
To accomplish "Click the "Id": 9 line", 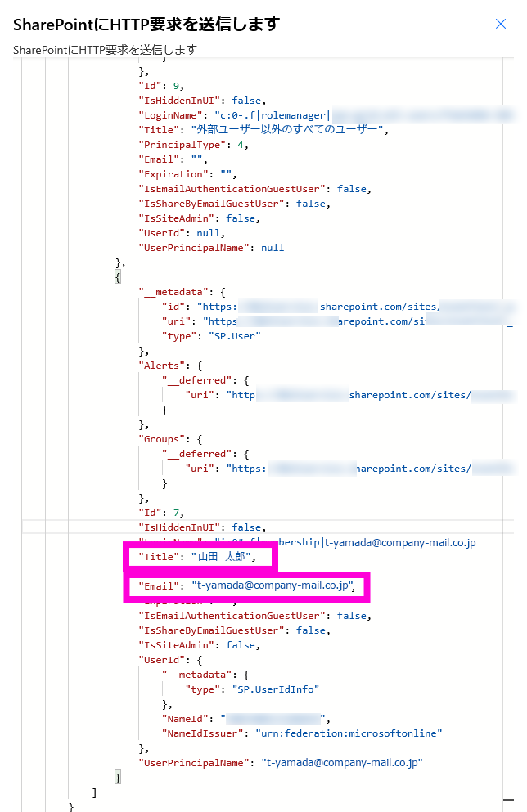I will pos(161,86).
